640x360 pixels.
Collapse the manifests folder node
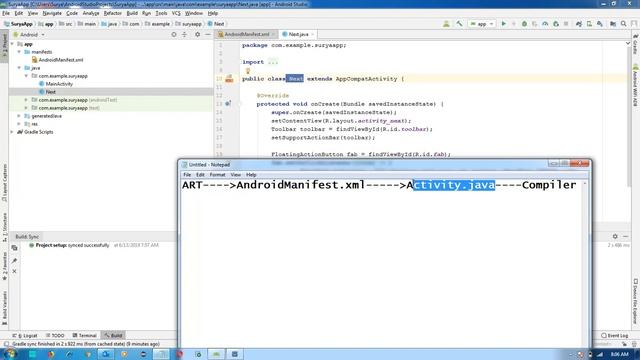coord(19,52)
